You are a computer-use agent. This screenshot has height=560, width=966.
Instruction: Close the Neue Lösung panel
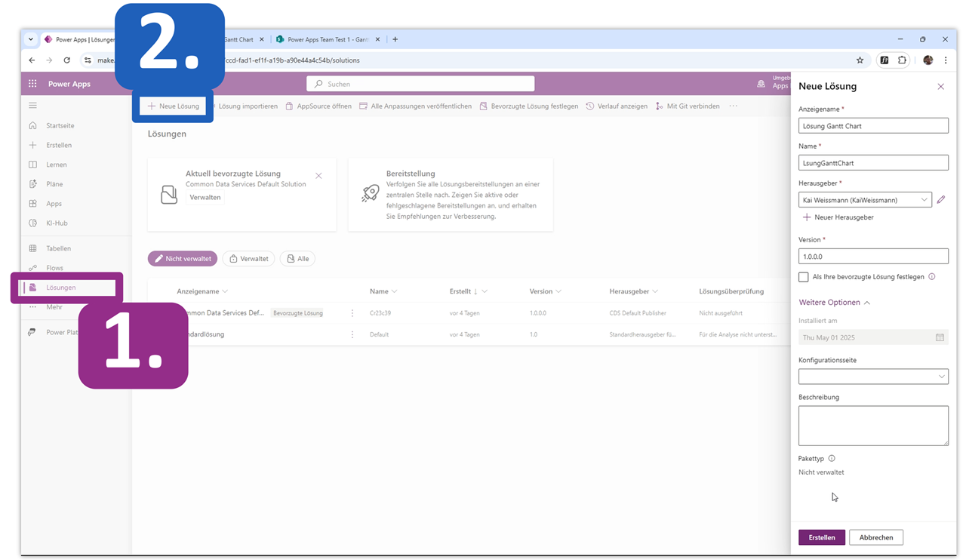(x=940, y=87)
